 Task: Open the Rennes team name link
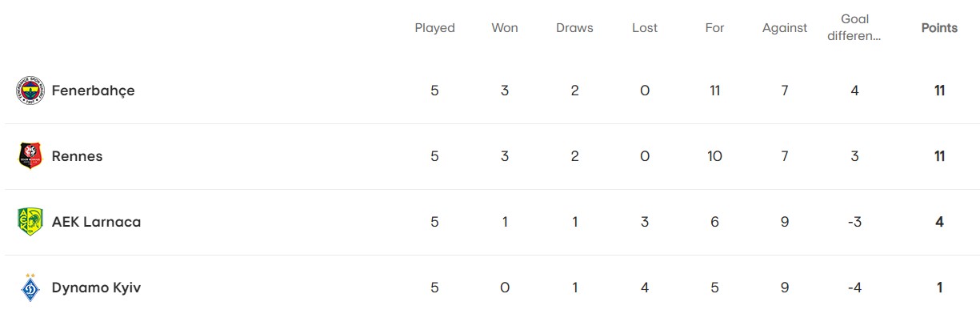(x=77, y=156)
